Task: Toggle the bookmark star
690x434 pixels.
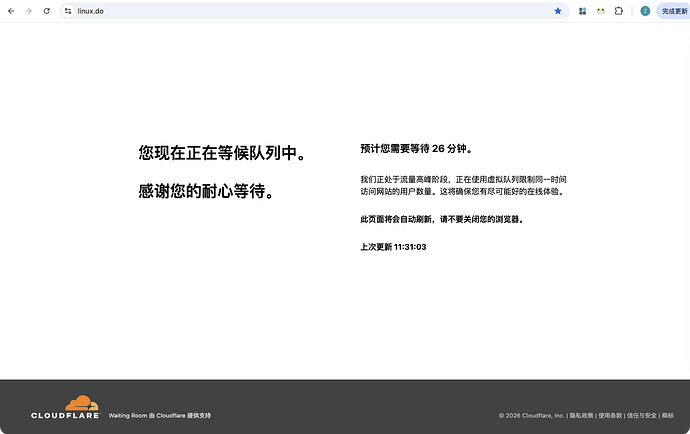Action: (x=558, y=11)
